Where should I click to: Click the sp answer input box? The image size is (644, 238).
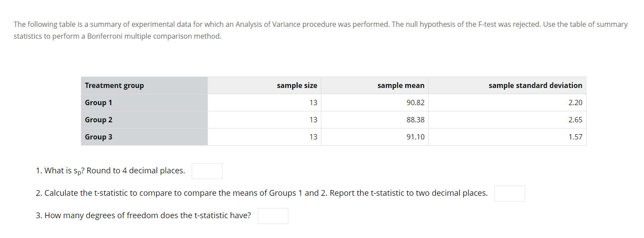click(207, 171)
